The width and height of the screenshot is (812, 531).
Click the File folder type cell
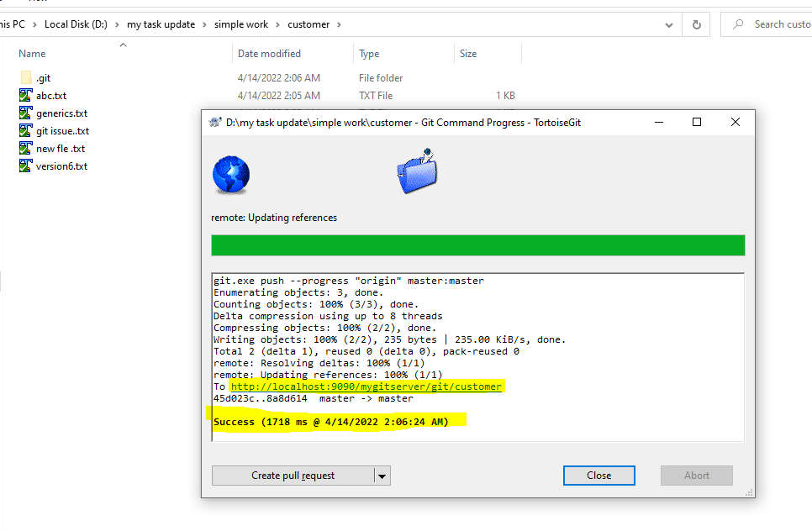tap(381, 77)
